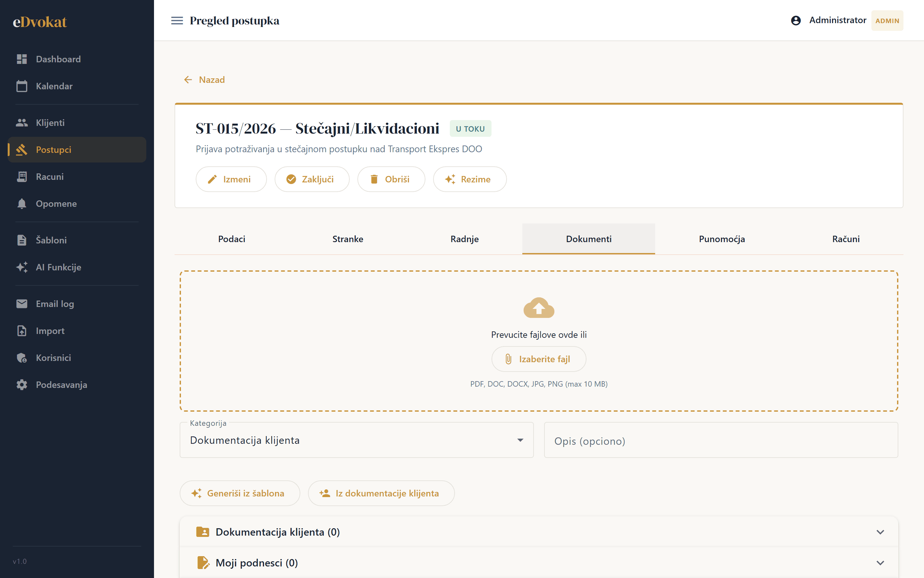Click the Rezime button label

(476, 179)
